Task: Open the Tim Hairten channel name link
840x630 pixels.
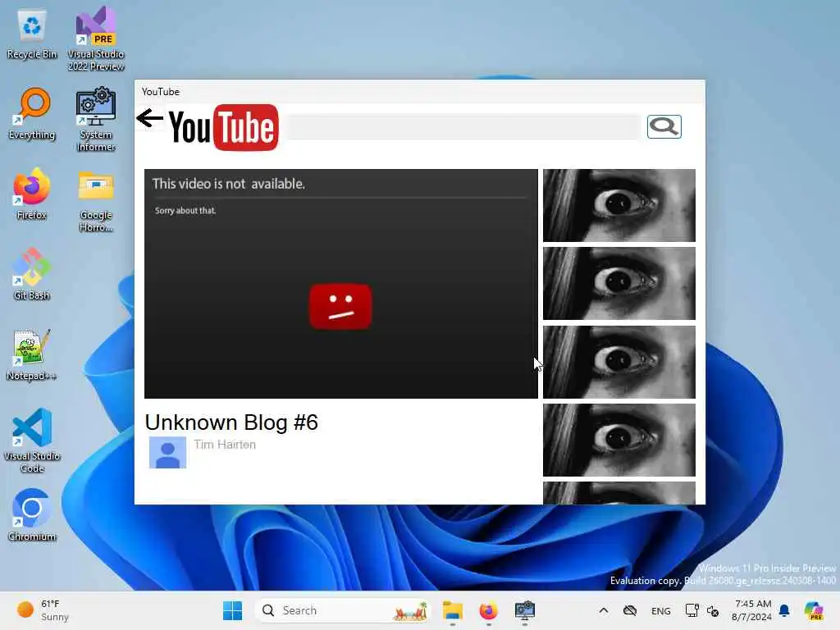Action: pyautogui.click(x=225, y=445)
